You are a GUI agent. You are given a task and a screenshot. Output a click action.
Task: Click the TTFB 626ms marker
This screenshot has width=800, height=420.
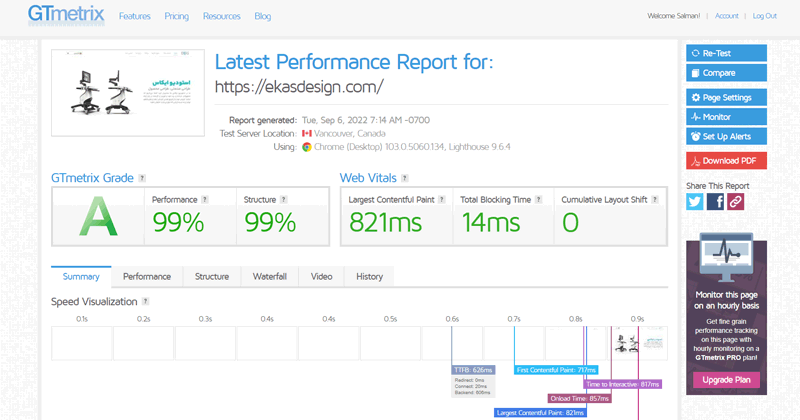(x=473, y=370)
